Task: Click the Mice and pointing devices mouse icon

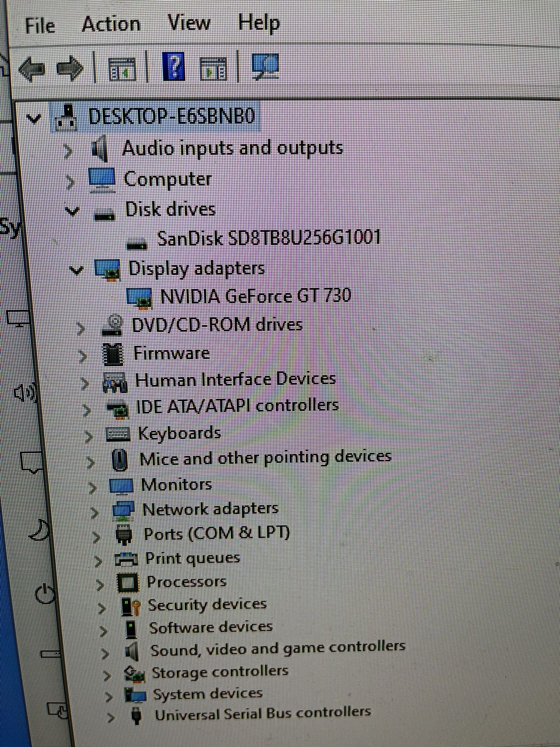Action: pyautogui.click(x=120, y=460)
